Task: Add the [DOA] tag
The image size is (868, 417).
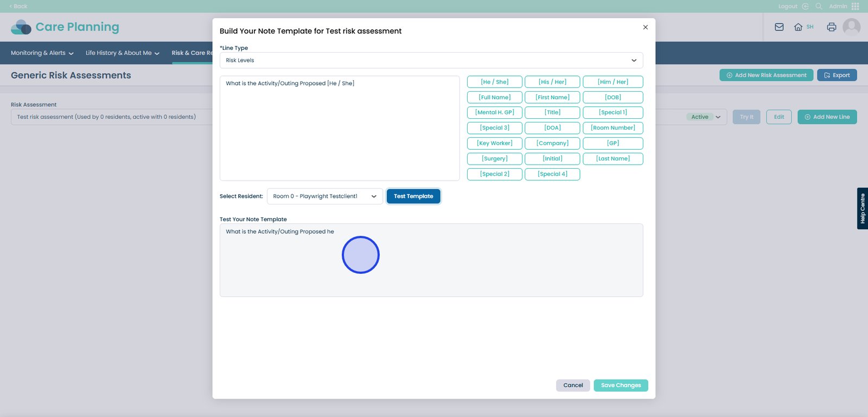Action: (x=552, y=128)
